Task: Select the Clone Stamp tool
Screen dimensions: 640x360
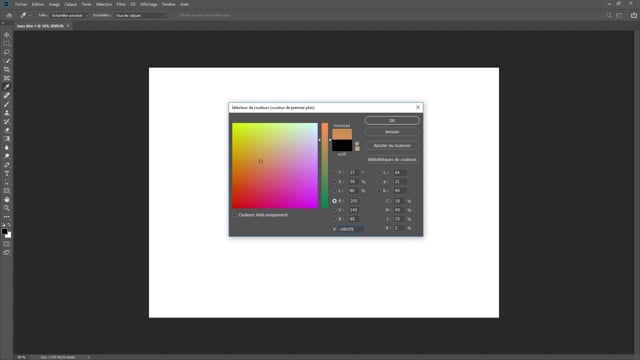Action: coord(7,113)
